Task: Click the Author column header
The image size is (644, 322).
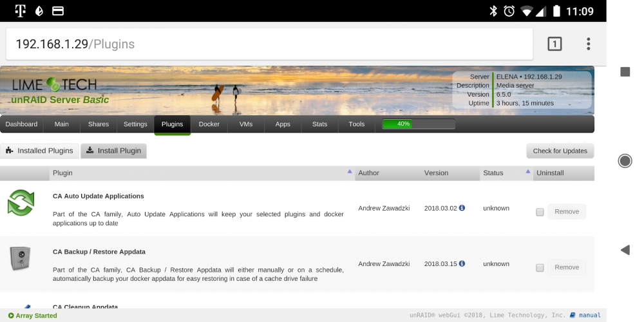Action: [x=369, y=173]
